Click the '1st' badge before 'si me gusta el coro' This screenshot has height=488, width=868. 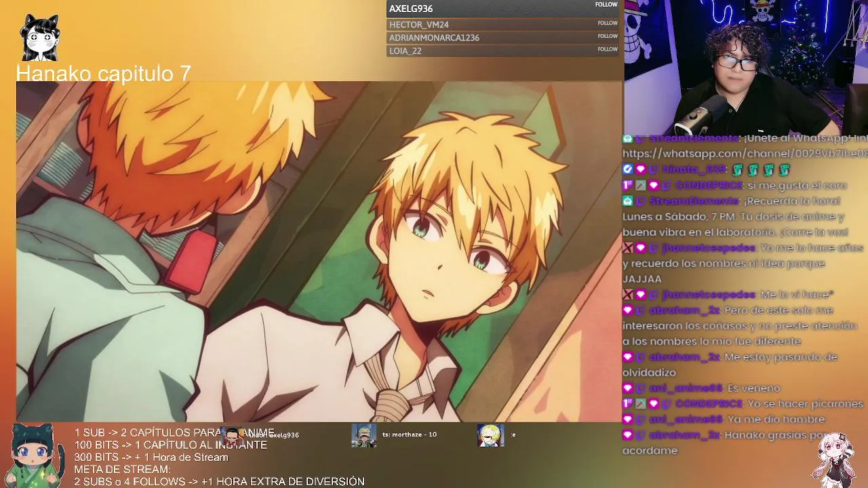pyautogui.click(x=628, y=185)
